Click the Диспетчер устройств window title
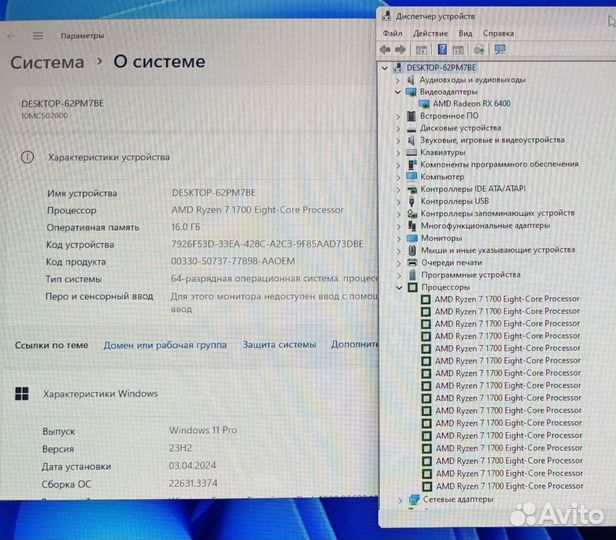616x540 pixels. coord(435,16)
